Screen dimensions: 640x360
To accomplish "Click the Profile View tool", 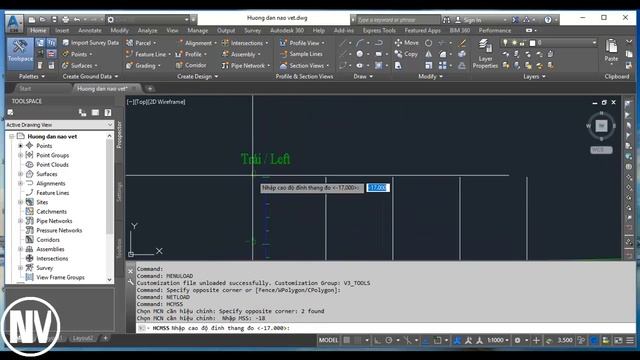I will pos(302,42).
